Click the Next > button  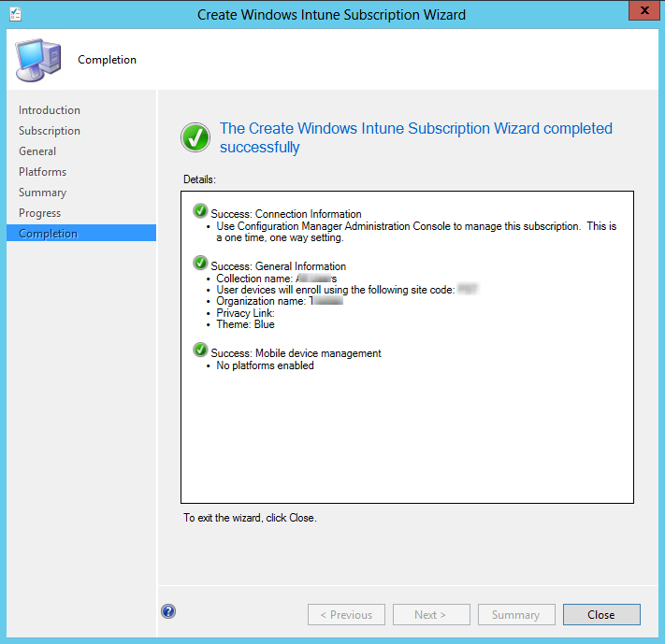431,614
